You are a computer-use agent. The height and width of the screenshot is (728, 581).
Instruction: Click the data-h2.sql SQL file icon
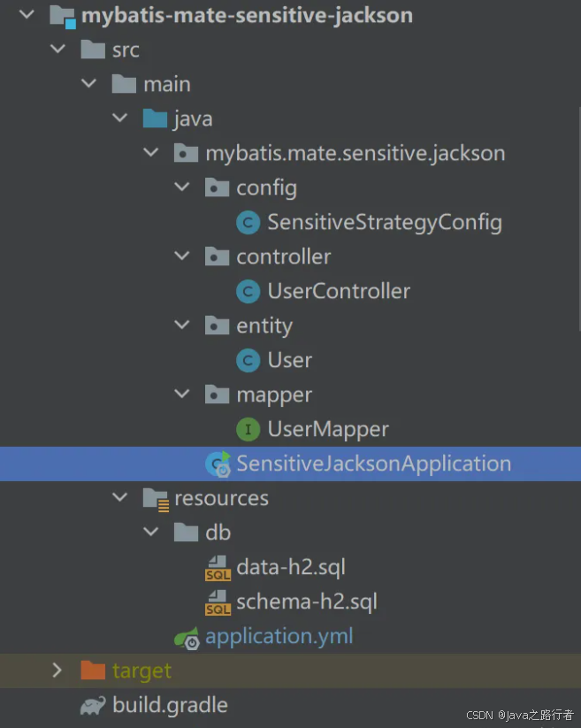pos(218,568)
